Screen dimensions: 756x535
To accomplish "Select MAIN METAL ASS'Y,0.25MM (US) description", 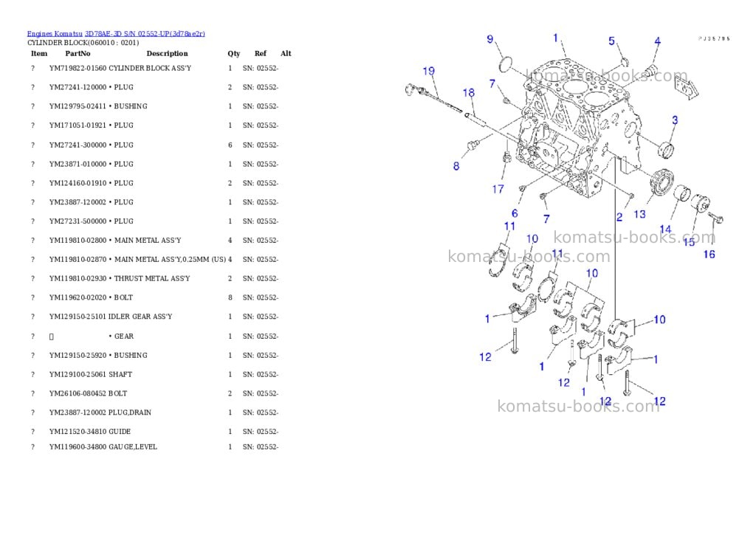I will click(x=170, y=259).
